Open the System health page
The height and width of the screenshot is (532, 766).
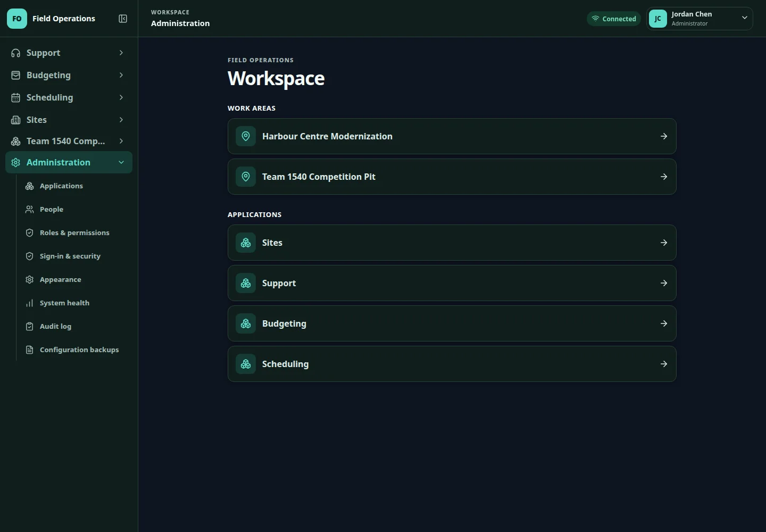pyautogui.click(x=76, y=303)
